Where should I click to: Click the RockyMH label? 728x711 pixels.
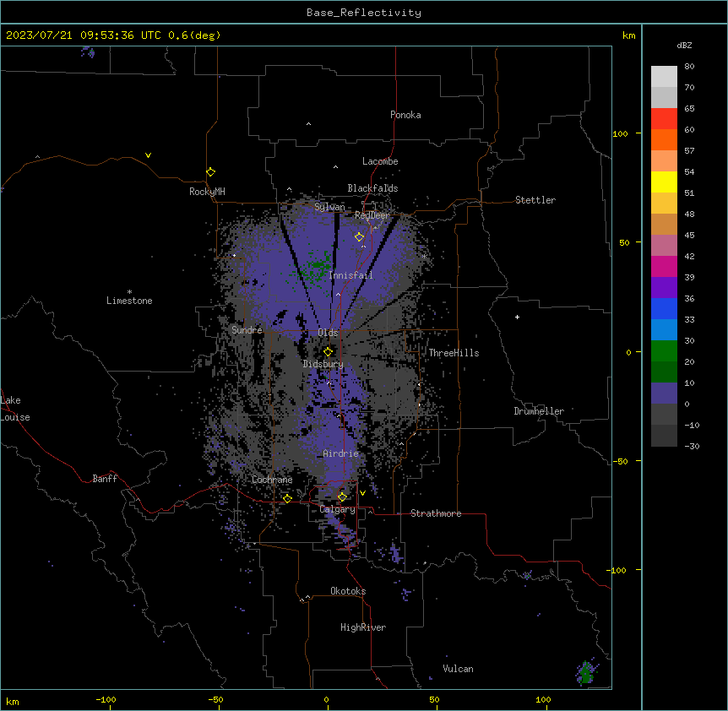(x=207, y=192)
